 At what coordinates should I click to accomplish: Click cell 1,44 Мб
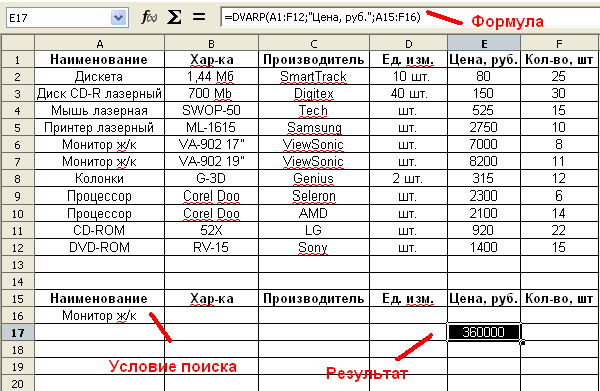point(211,77)
